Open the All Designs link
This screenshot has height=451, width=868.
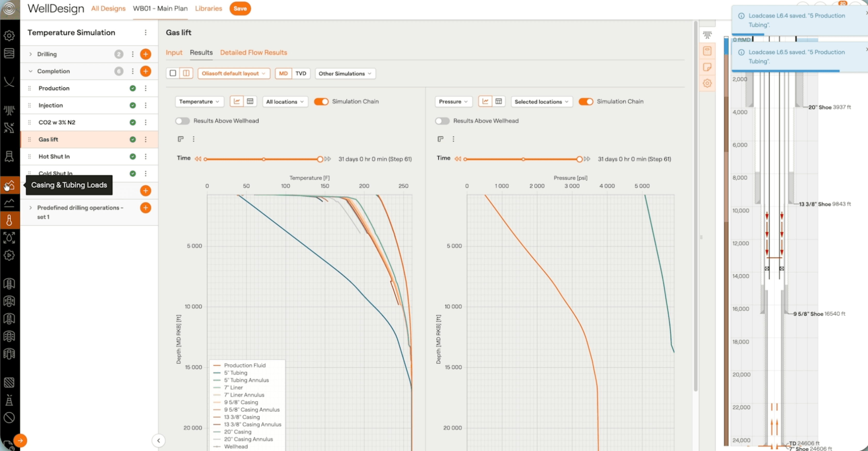coord(108,9)
